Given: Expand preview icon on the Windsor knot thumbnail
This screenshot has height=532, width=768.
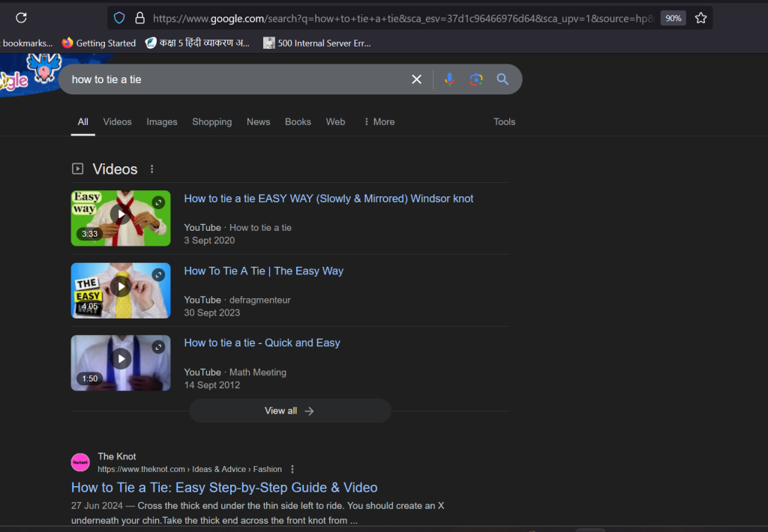Looking at the screenshot, I should (158, 202).
